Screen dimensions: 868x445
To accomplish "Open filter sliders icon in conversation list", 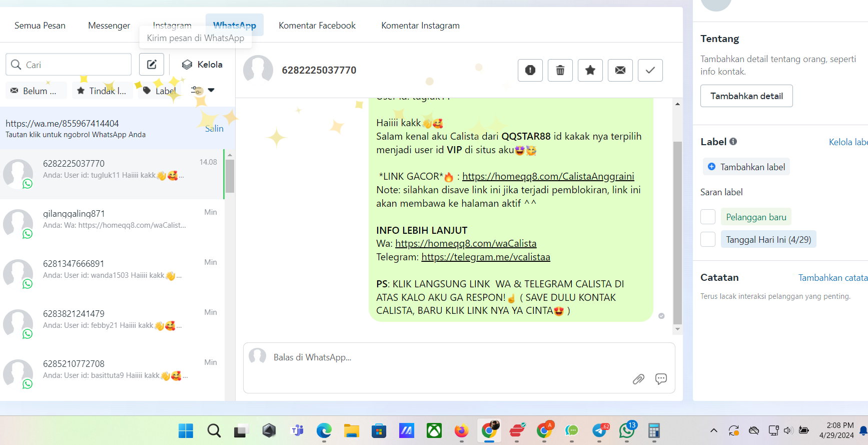I will [x=197, y=91].
